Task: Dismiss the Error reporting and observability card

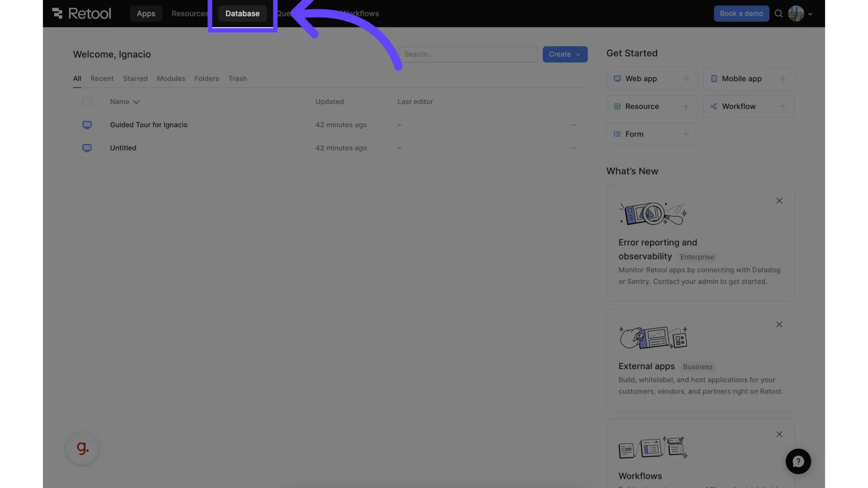Action: pyautogui.click(x=779, y=201)
